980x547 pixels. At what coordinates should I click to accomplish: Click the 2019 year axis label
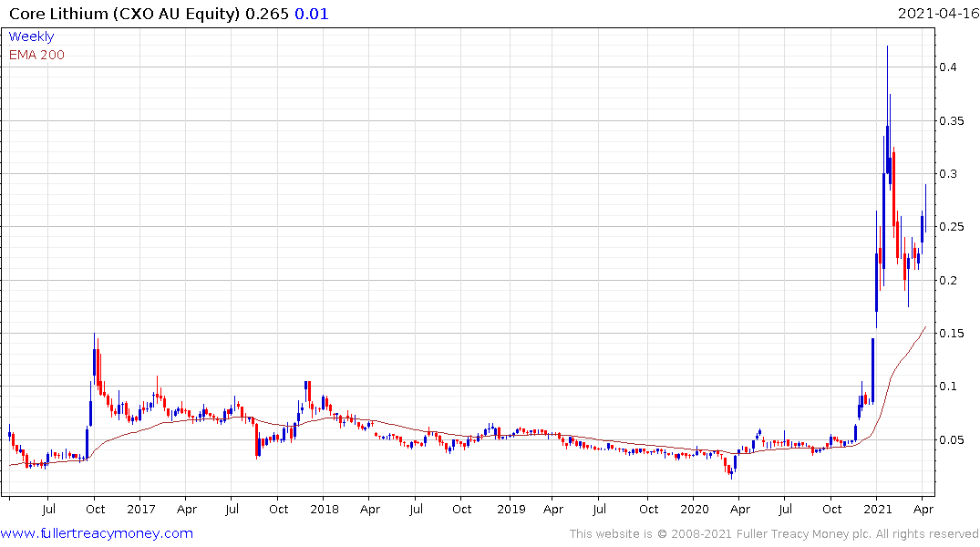coord(511,510)
